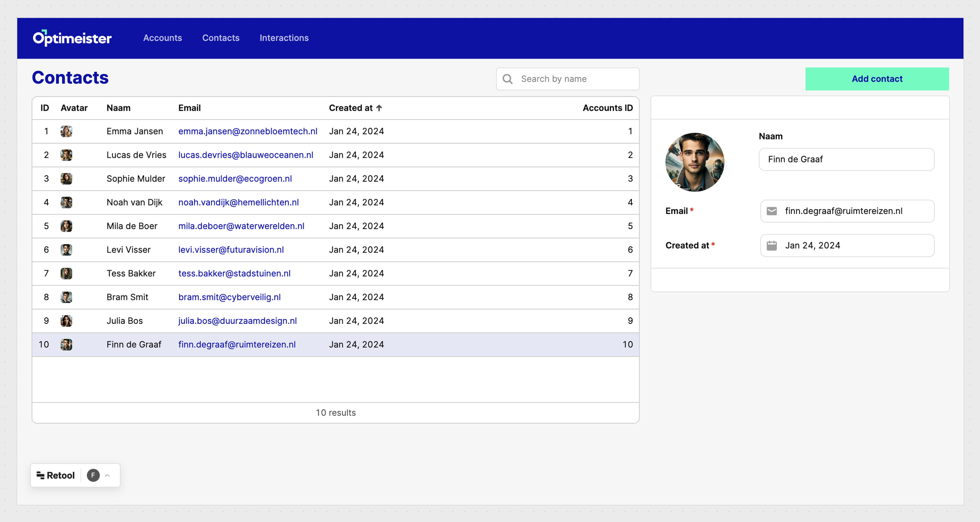Screen dimensions: 980x522
Task: Click the envelope icon in Email field
Action: (x=771, y=211)
